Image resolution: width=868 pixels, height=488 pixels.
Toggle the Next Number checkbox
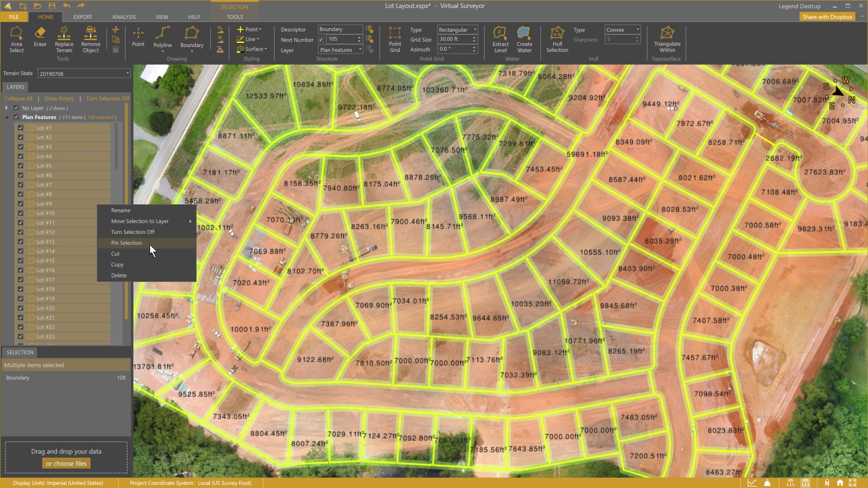click(x=321, y=40)
